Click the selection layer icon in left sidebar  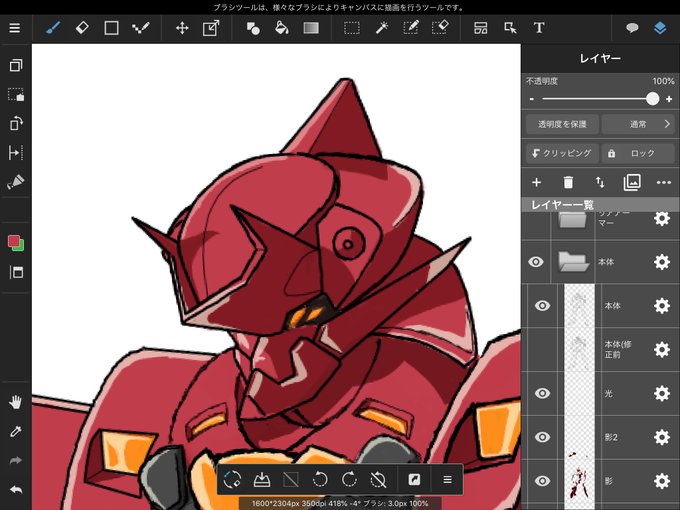pyautogui.click(x=16, y=95)
